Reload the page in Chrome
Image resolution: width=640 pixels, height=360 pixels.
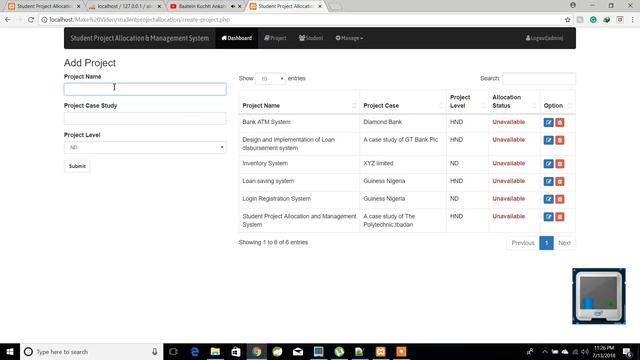click(x=31, y=20)
